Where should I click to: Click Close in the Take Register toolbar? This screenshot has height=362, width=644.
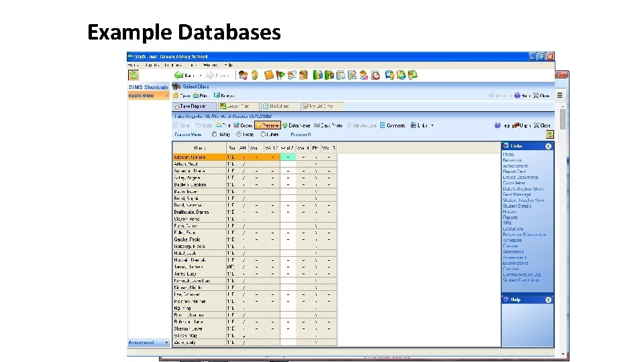[x=542, y=125]
